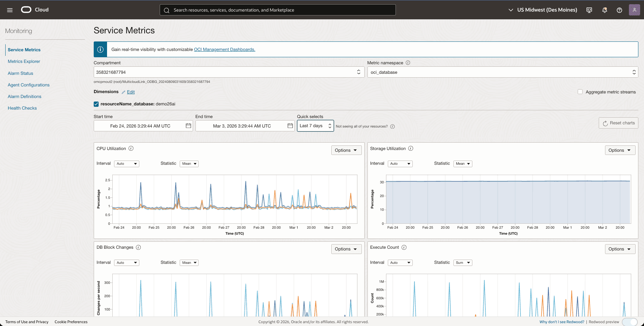Open the Cloud Shell terminal icon
The image size is (644, 326).
[589, 10]
